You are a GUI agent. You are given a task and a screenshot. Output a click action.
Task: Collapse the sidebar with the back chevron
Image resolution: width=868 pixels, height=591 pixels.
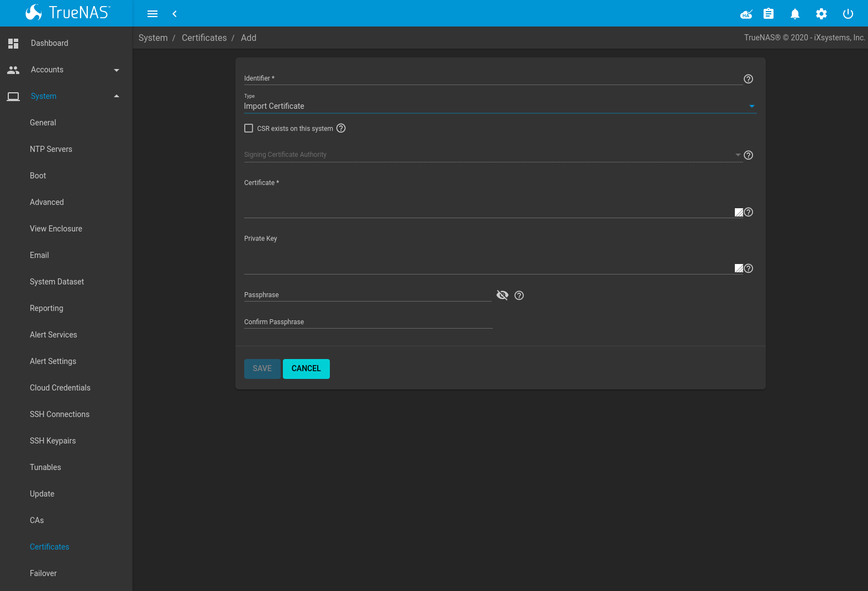pyautogui.click(x=175, y=14)
